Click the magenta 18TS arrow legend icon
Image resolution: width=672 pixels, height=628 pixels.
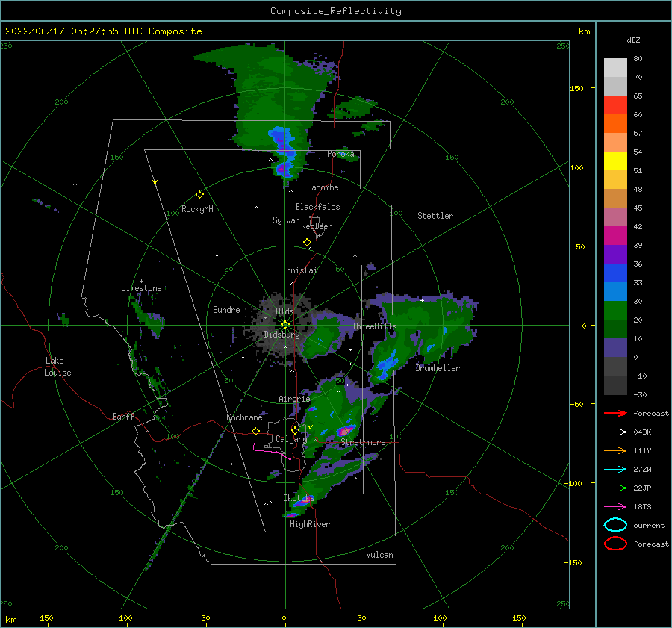tap(615, 507)
